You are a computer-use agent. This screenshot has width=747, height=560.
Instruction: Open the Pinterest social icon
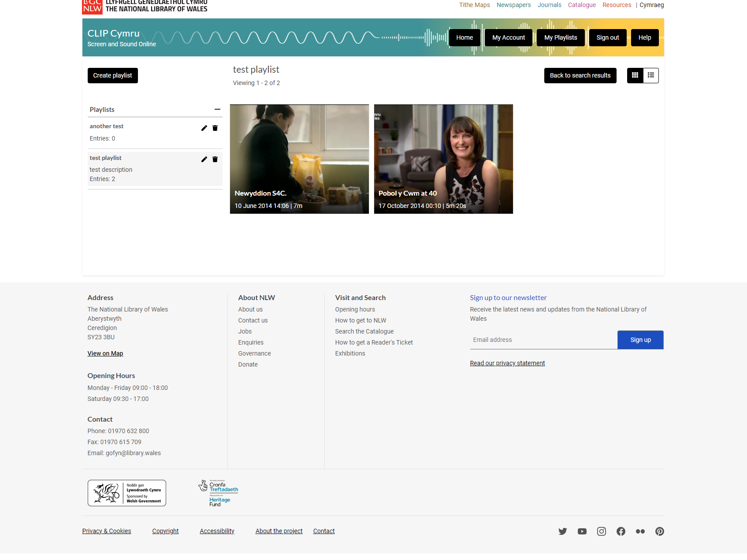coord(660,531)
